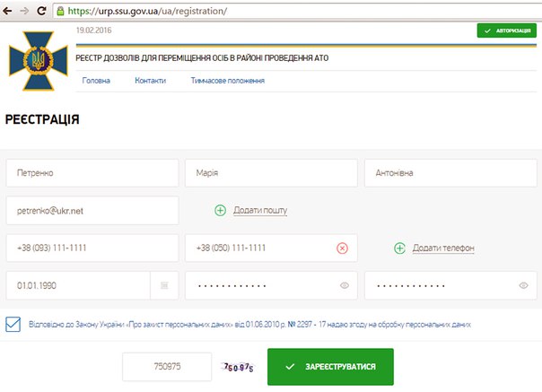Reload the page with refresh icon
This screenshot has height=392, width=542.
(x=41, y=11)
